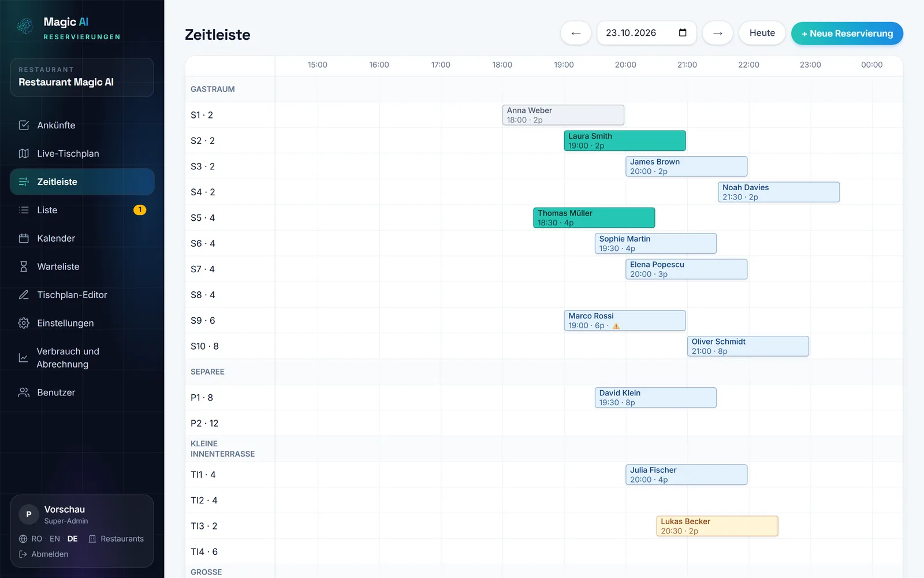
Task: Switch language to RO
Action: pyautogui.click(x=37, y=539)
